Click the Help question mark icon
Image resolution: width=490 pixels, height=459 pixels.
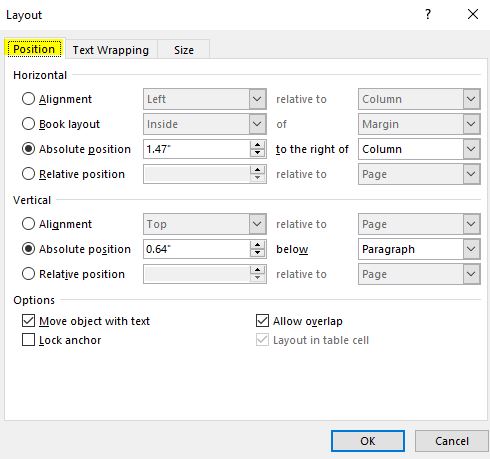(428, 14)
